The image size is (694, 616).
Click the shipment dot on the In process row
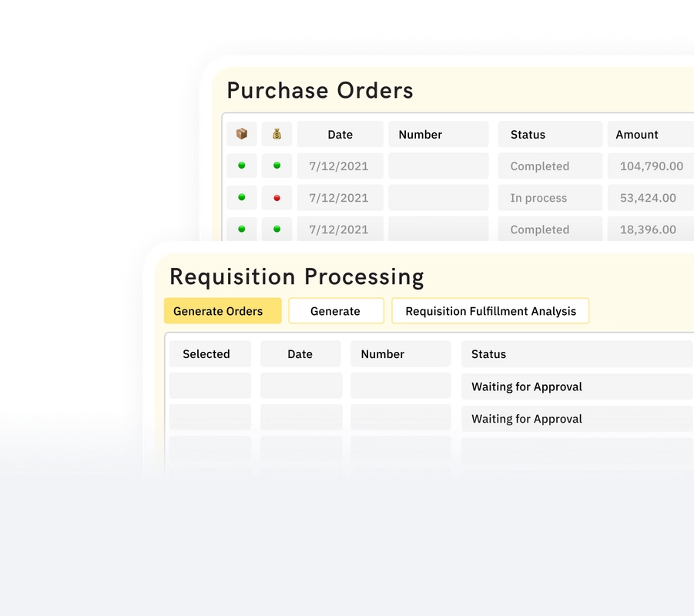tap(241, 197)
